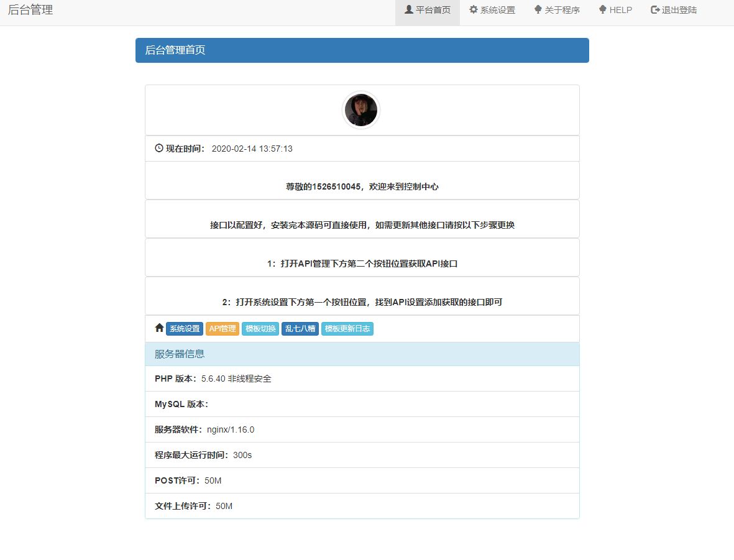Select the MySQL 版本 info row
734x560 pixels.
click(362, 404)
